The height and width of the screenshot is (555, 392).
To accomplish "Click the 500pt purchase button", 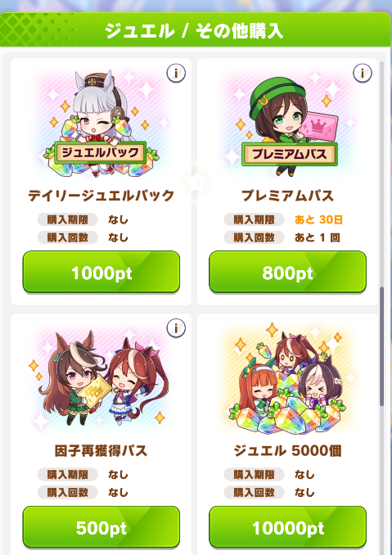I will coord(101,527).
